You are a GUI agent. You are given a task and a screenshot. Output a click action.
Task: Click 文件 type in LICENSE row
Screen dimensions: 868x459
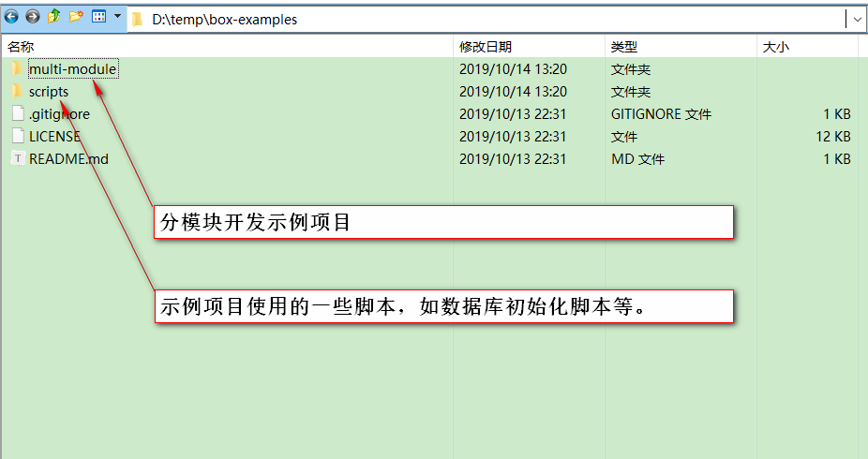coord(624,137)
